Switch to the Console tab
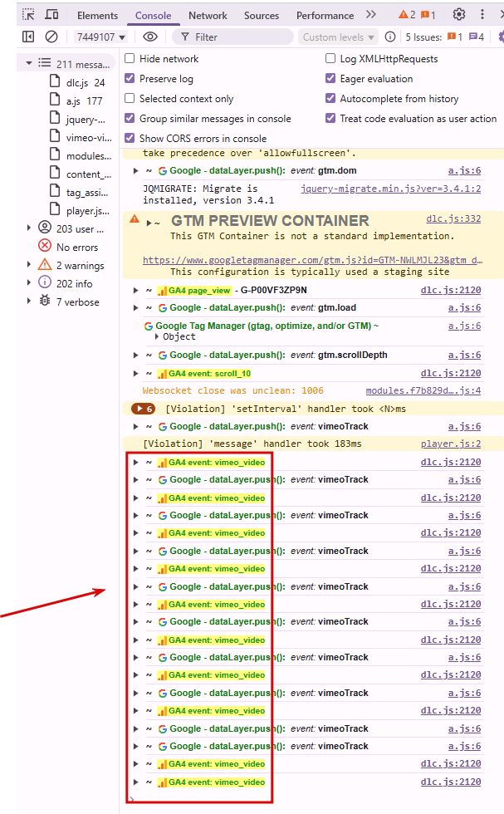The height and width of the screenshot is (814, 504). 153,15
